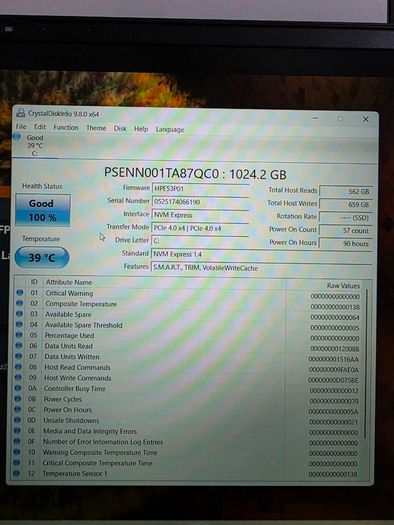Click the Standard field NVM Express 1.4
Viewport: 394px width, 525px height.
[x=262, y=254]
